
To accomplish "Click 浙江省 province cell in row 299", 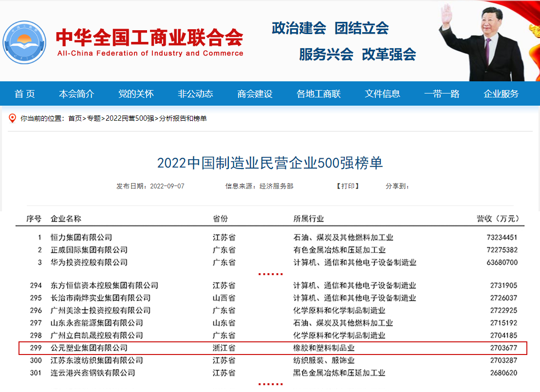I will [224, 348].
